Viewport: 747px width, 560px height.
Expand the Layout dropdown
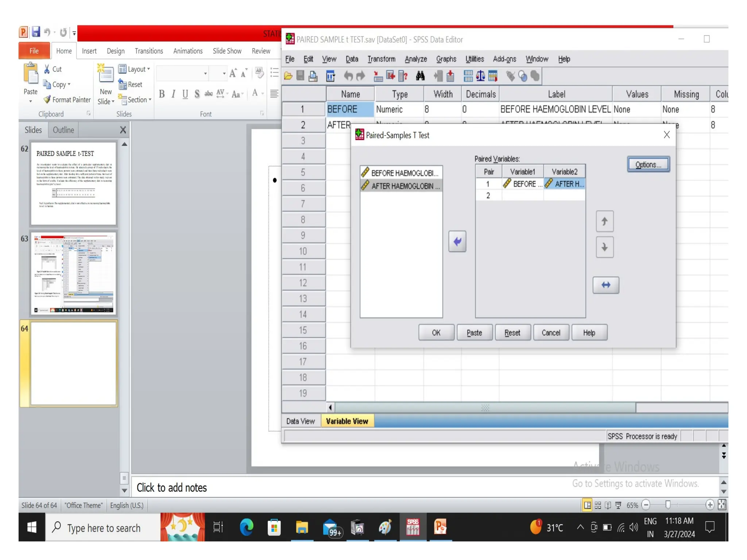click(148, 69)
